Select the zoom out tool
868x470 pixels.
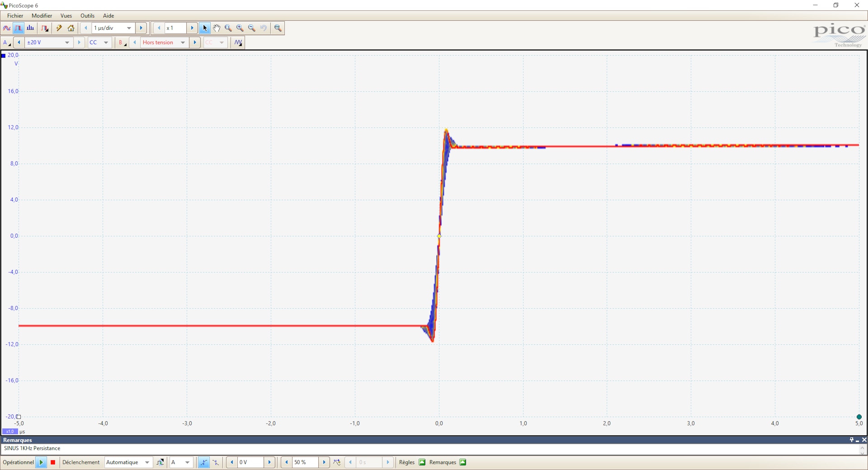pyautogui.click(x=252, y=28)
